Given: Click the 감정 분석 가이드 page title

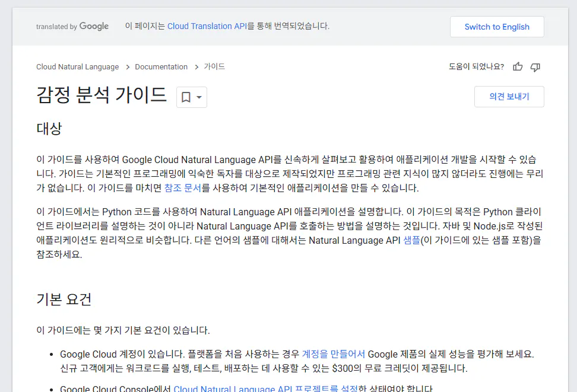Looking at the screenshot, I should click(102, 95).
